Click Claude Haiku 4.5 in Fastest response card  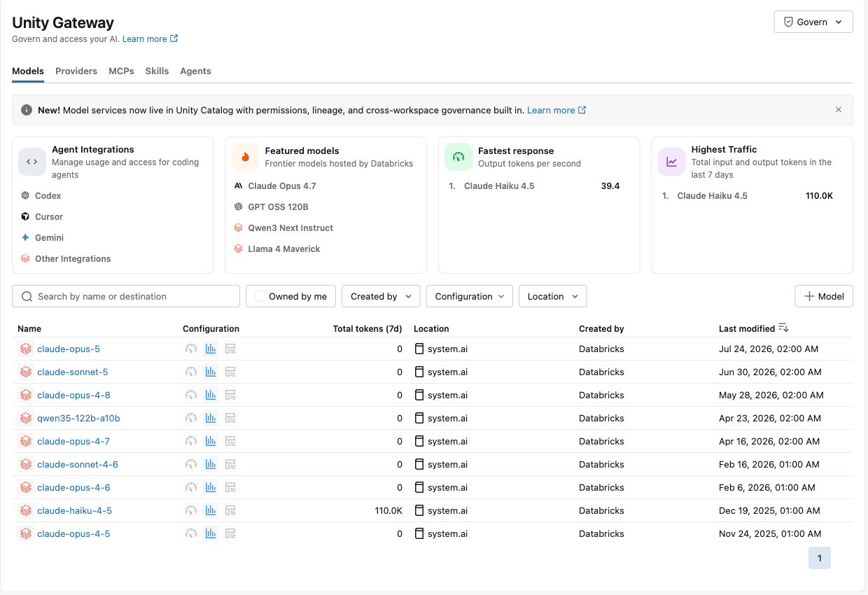point(499,186)
